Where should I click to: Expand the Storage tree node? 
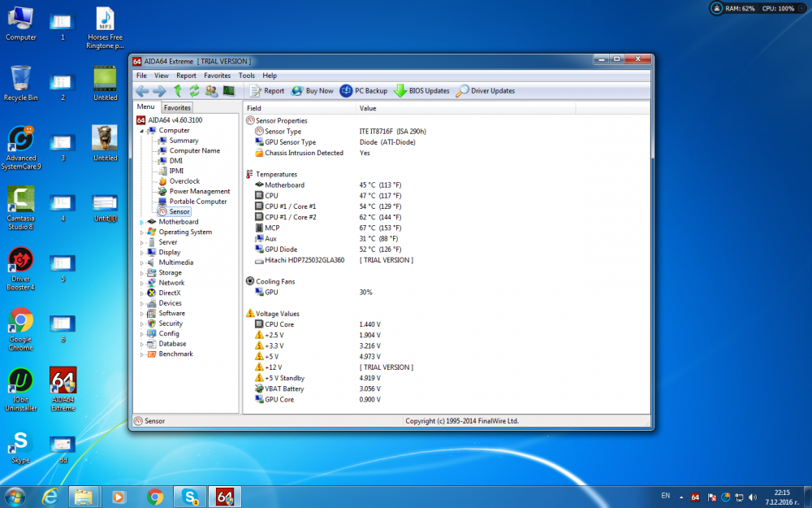click(141, 272)
